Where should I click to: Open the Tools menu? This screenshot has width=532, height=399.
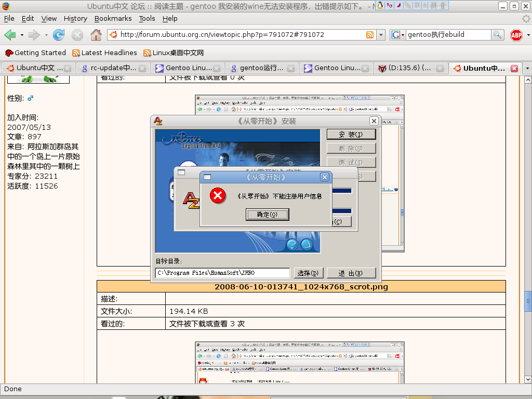147,19
